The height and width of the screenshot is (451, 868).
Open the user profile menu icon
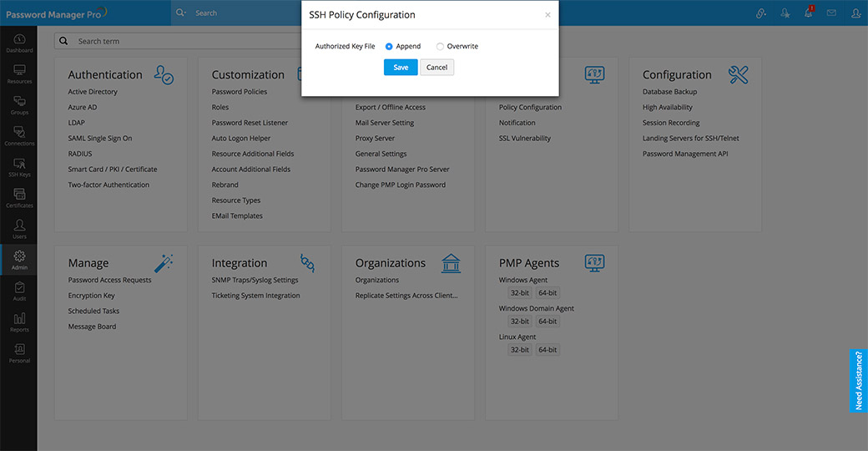point(855,13)
